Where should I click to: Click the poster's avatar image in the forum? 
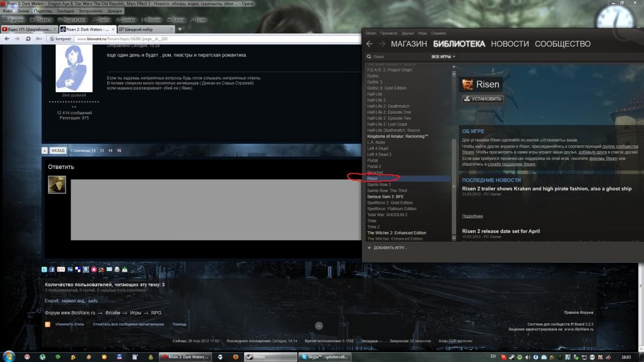pyautogui.click(x=74, y=69)
